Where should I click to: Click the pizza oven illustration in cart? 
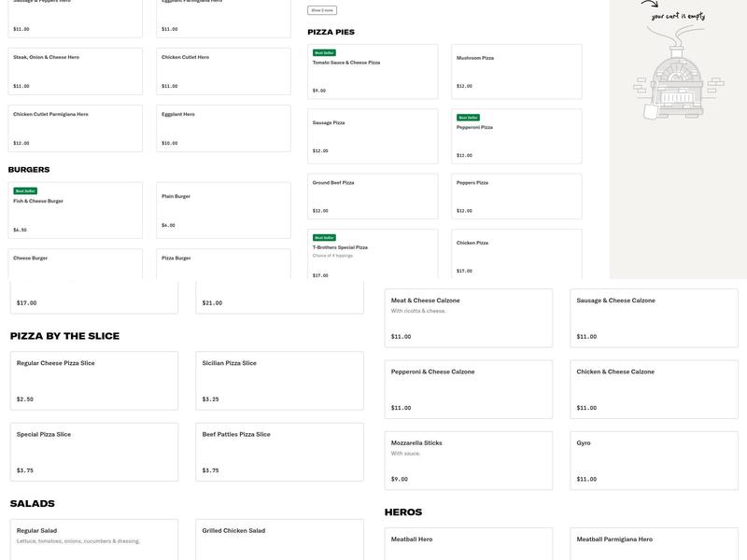(677, 79)
